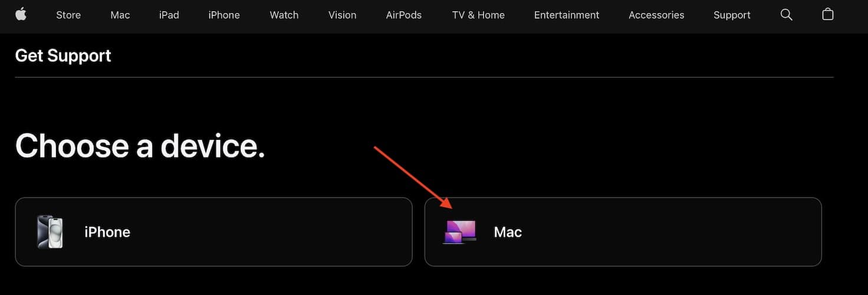Choose the iPhone device card
This screenshot has height=295, width=868.
coord(213,232)
